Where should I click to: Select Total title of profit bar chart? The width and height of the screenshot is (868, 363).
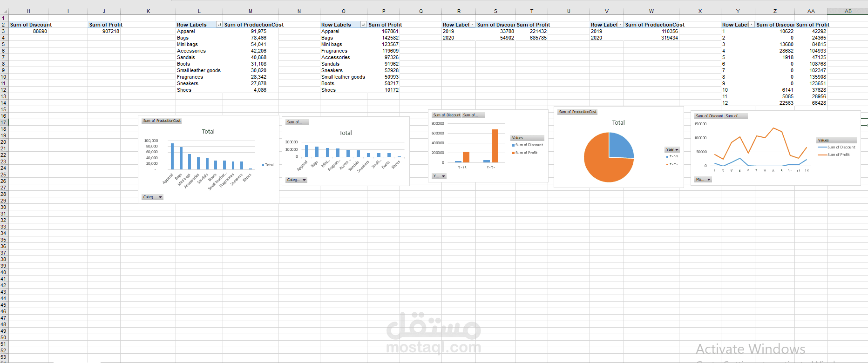[x=346, y=133]
